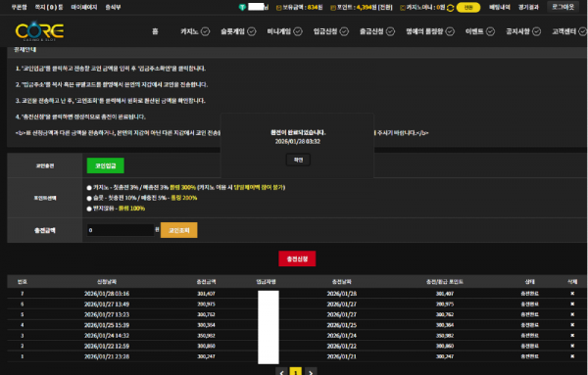Select the 슬롯 bonus radio option
588x375 pixels.
pos(89,198)
